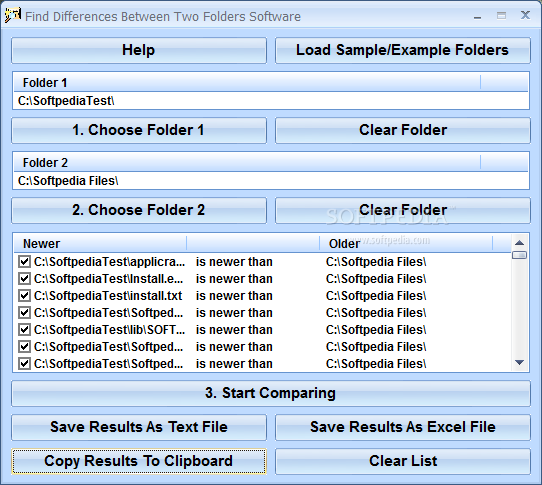Screen dimensions: 542x485
Task: Uncheck the second Softped... row checkbox
Action: click(x=24, y=346)
